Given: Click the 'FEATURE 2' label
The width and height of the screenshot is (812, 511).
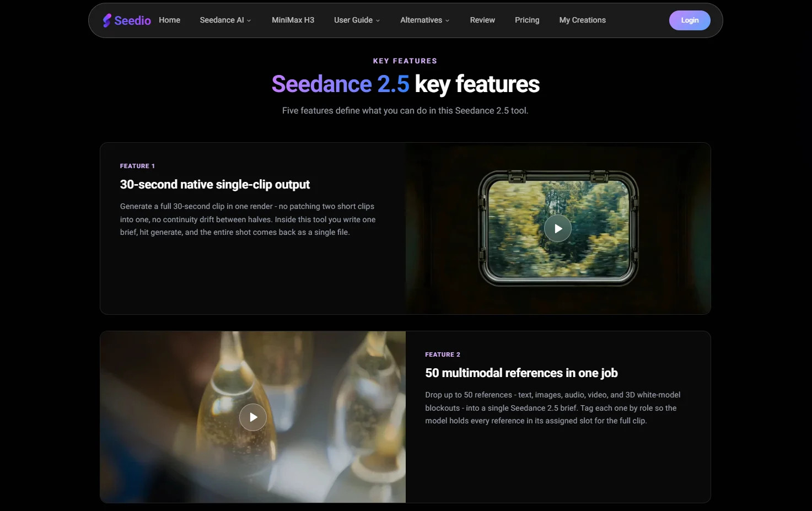Looking at the screenshot, I should tap(443, 354).
